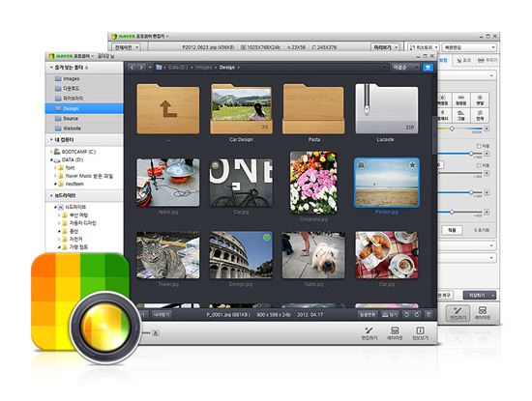Image resolution: width=532 pixels, height=401 pixels.
Task: Open the 미리보기 dropdown in the editor window
Action: [x=385, y=47]
